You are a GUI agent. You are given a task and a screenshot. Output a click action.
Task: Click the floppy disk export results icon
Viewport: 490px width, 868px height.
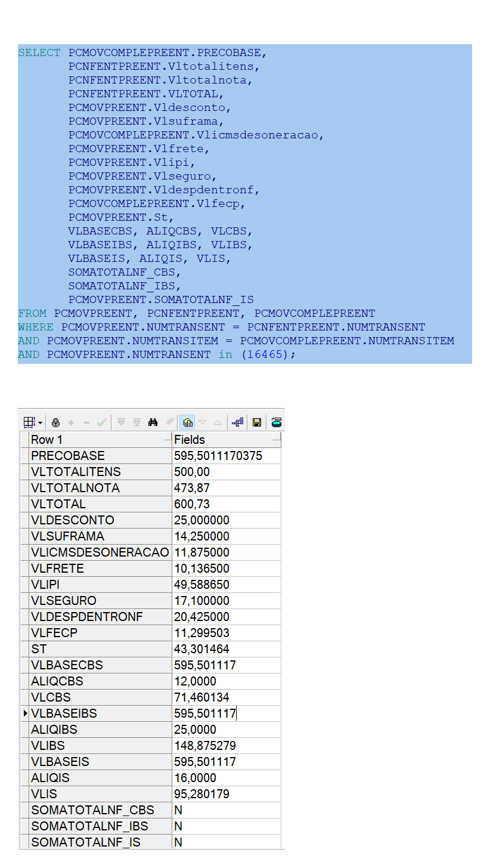(257, 422)
